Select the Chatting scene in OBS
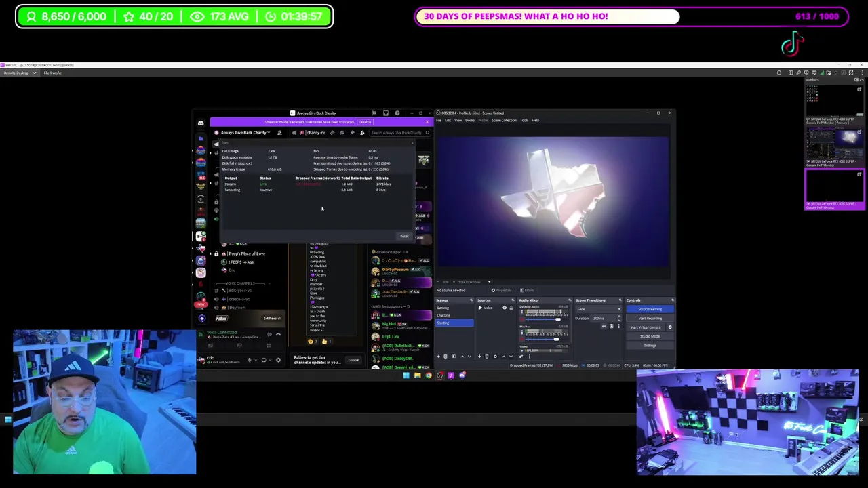868x488 pixels. coord(454,315)
